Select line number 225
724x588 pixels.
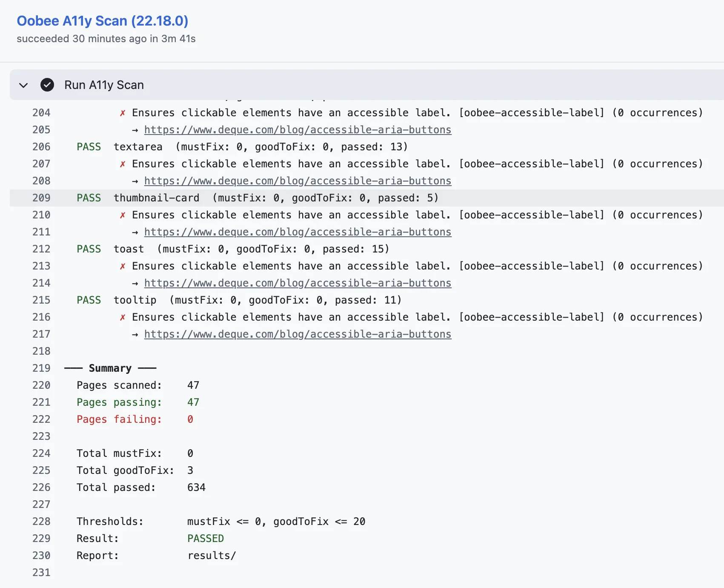pos(41,470)
